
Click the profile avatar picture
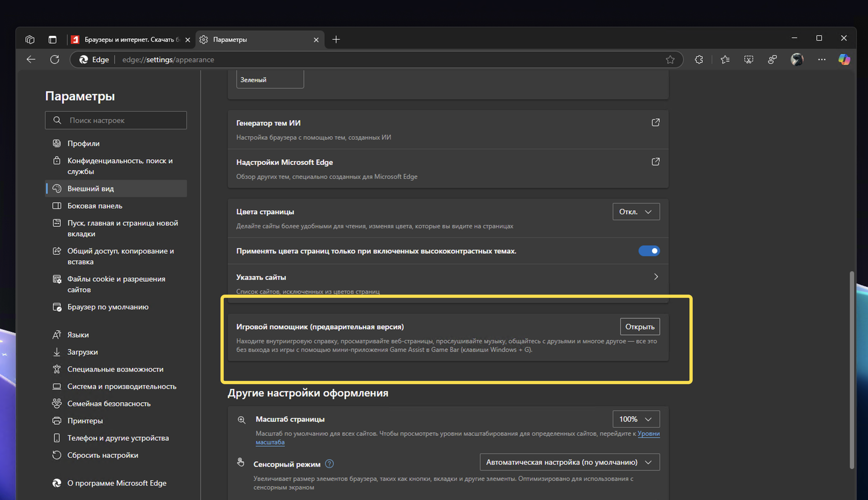797,60
